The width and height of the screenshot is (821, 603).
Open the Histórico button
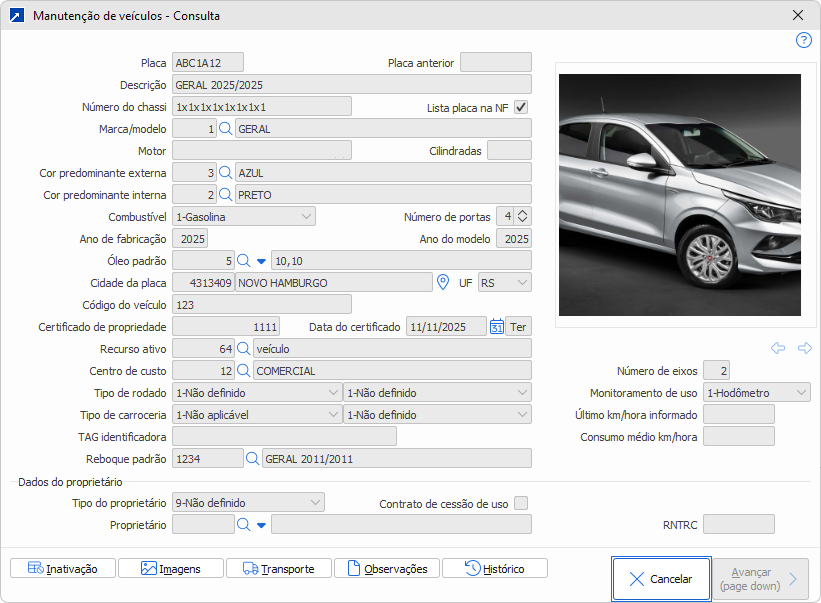tap(494, 568)
